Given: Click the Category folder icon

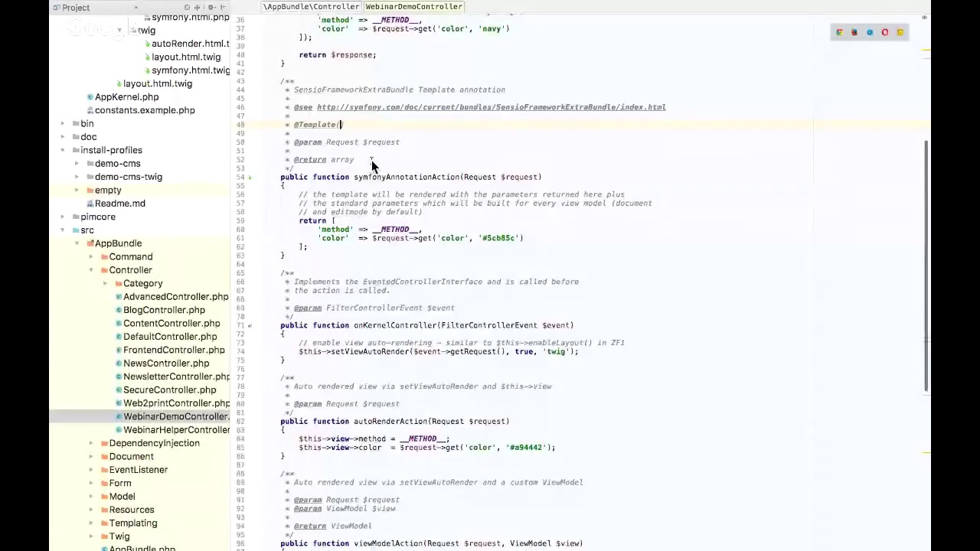Looking at the screenshot, I should (x=119, y=283).
